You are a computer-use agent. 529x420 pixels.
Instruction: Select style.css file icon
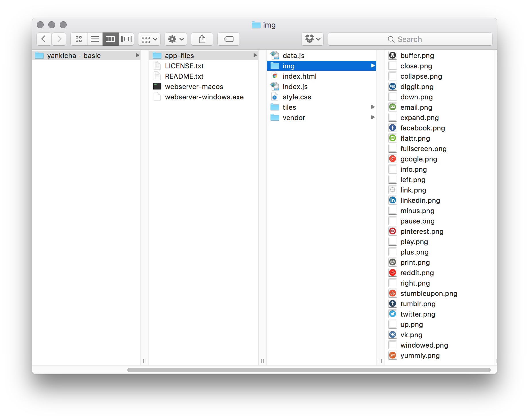tap(275, 97)
